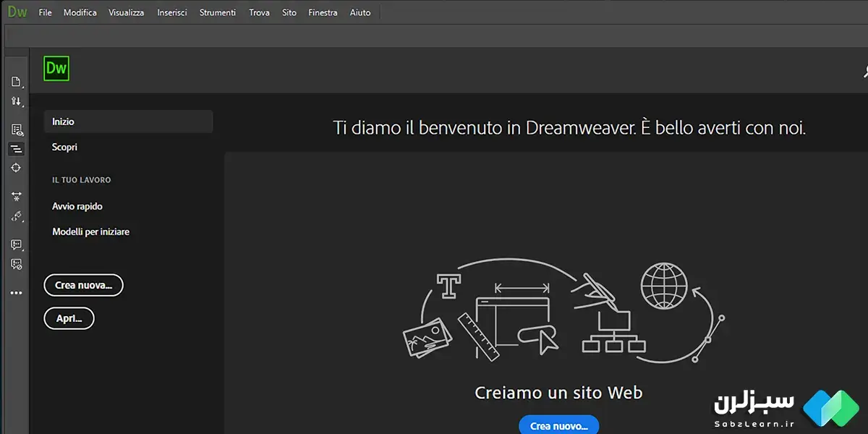
Task: Click the Expand All code icon
Action: (16, 196)
